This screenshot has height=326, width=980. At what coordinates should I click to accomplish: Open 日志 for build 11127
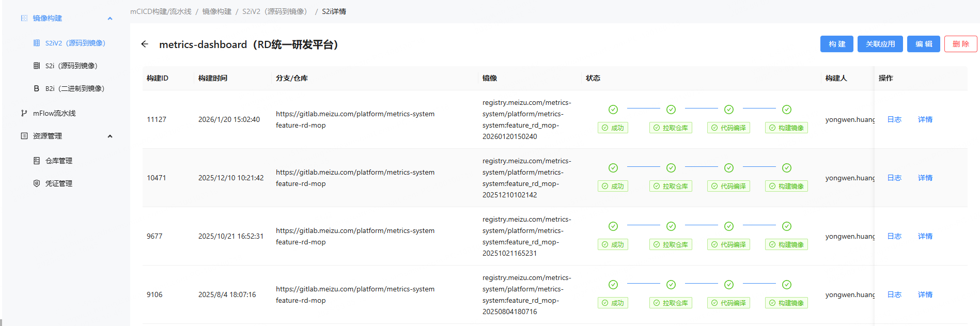pyautogui.click(x=894, y=119)
